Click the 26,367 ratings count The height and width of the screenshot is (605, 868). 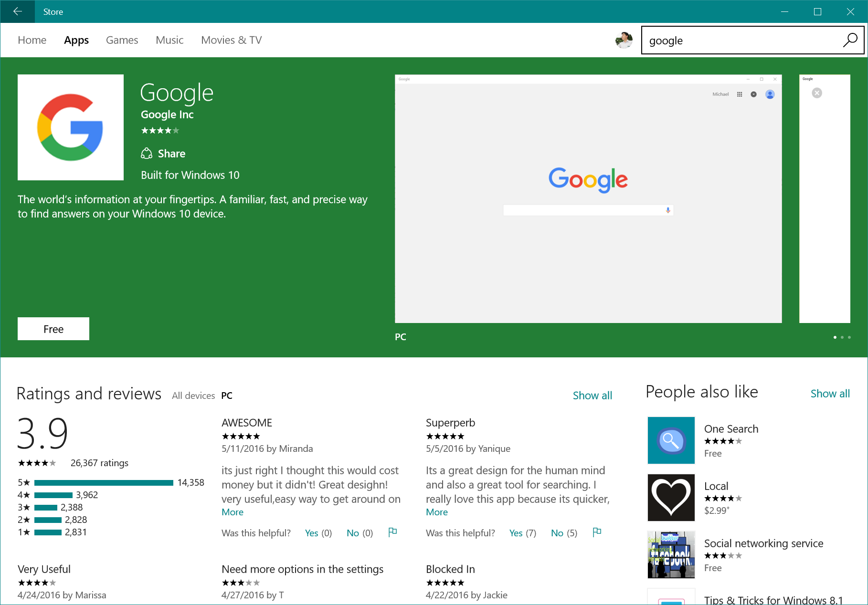(99, 463)
